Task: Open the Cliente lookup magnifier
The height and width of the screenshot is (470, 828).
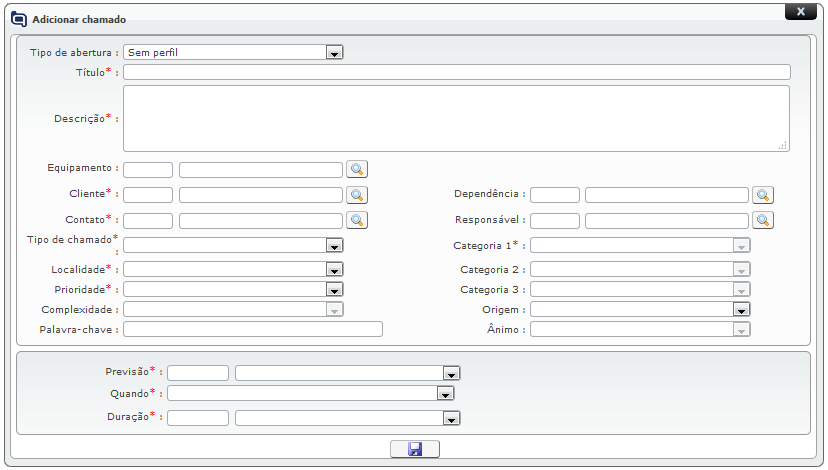Action: click(357, 195)
